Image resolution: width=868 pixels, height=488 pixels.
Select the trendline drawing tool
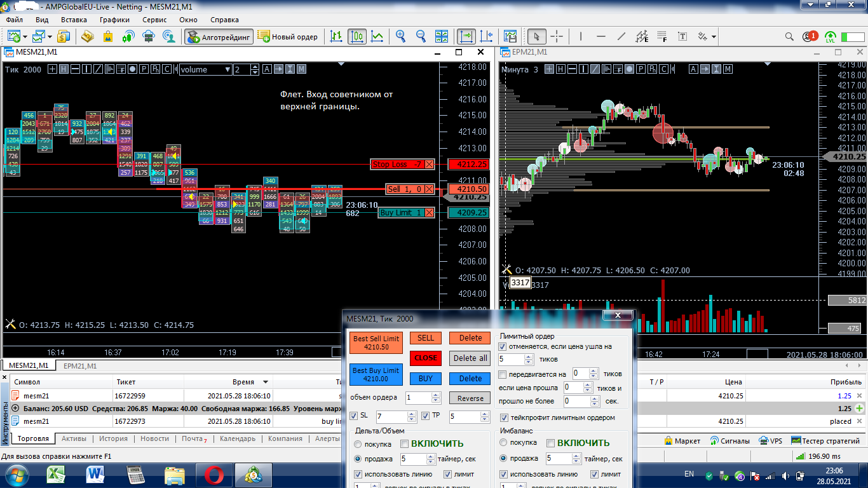(621, 37)
